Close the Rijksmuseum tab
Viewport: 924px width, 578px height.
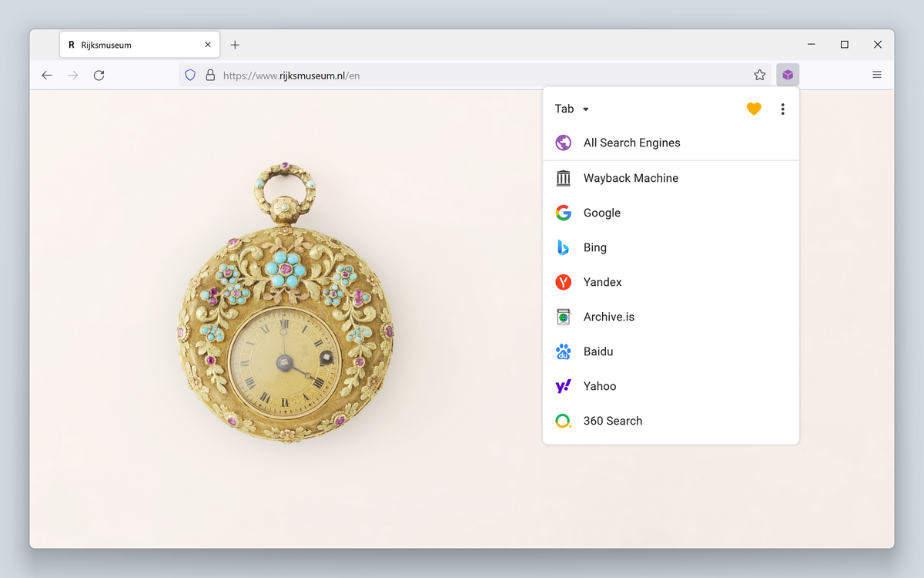pyautogui.click(x=208, y=45)
